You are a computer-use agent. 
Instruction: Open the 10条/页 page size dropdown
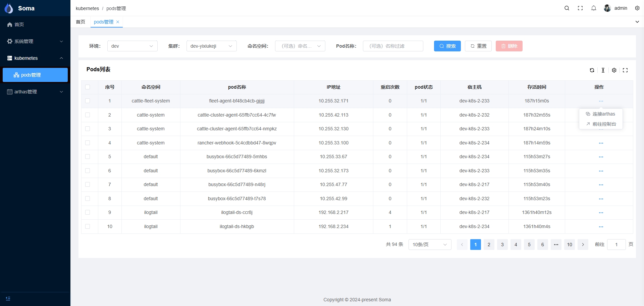click(x=430, y=245)
